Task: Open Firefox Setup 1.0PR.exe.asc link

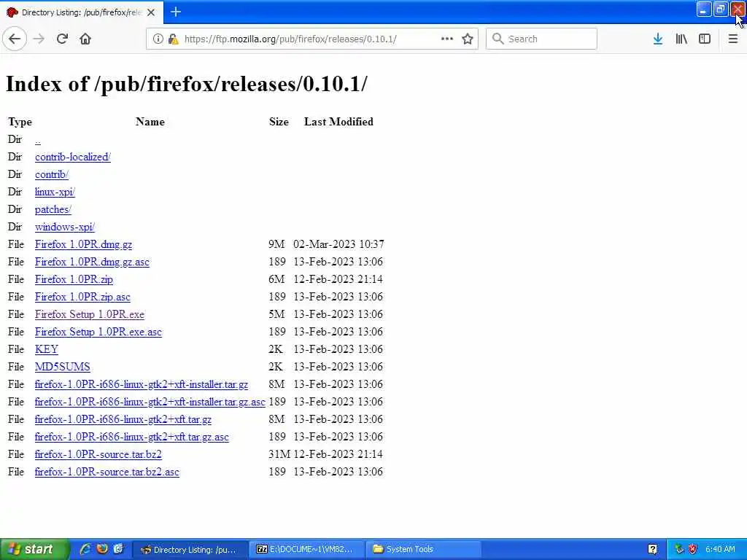Action: click(x=98, y=332)
